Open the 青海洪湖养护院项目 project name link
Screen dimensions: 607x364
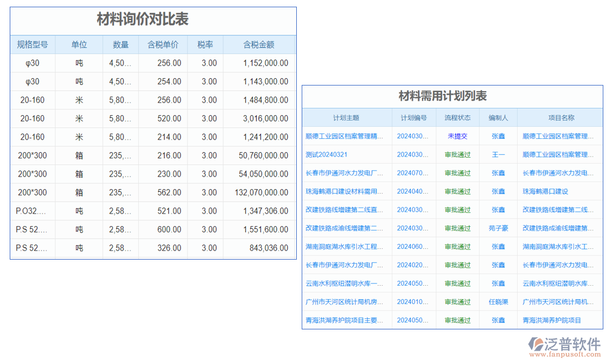click(x=552, y=320)
